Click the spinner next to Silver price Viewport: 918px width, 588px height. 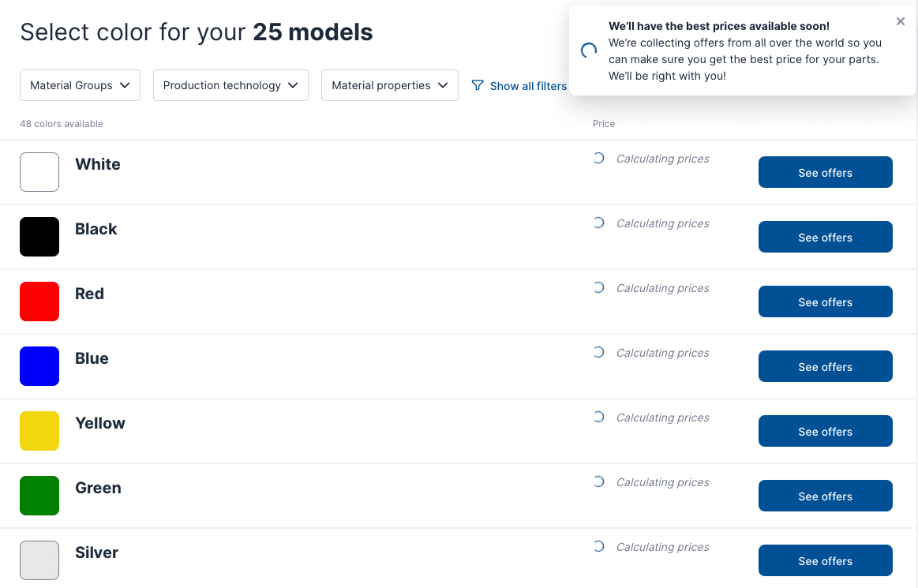coord(598,546)
